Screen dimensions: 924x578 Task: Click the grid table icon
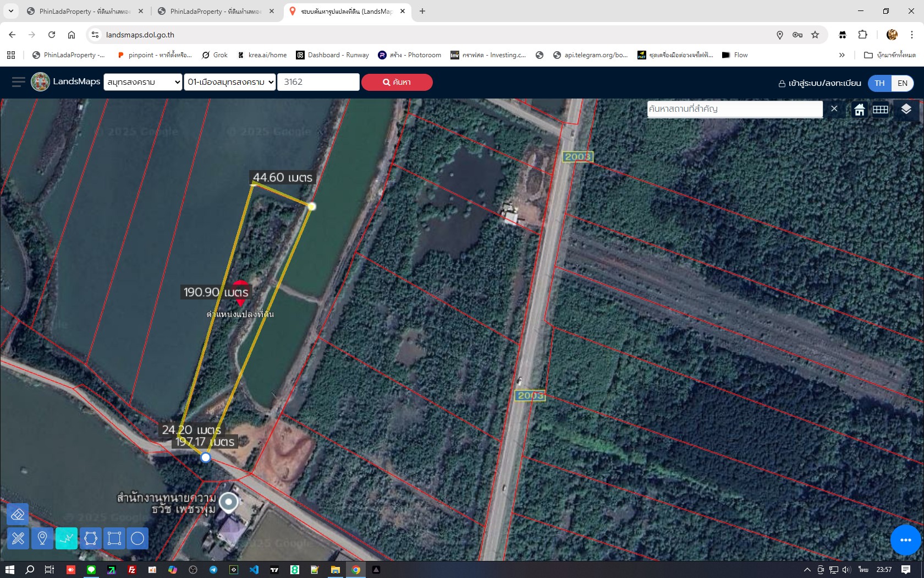coord(881,109)
